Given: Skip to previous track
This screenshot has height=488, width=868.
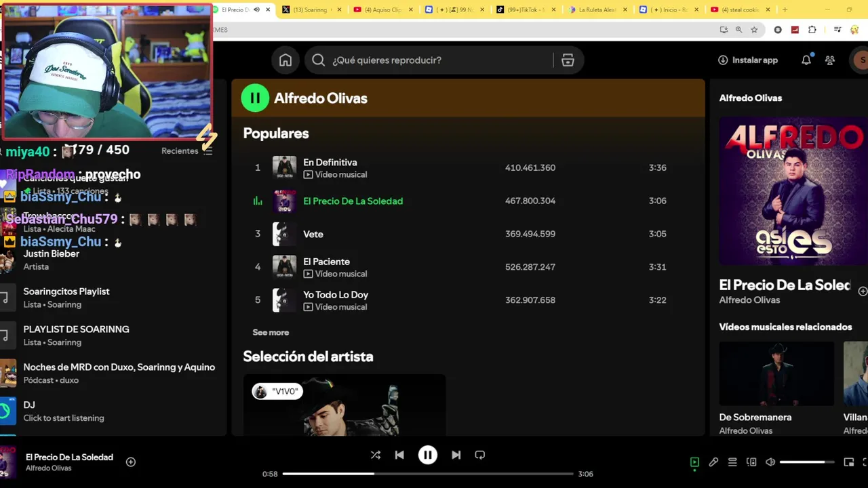Looking at the screenshot, I should [x=399, y=455].
